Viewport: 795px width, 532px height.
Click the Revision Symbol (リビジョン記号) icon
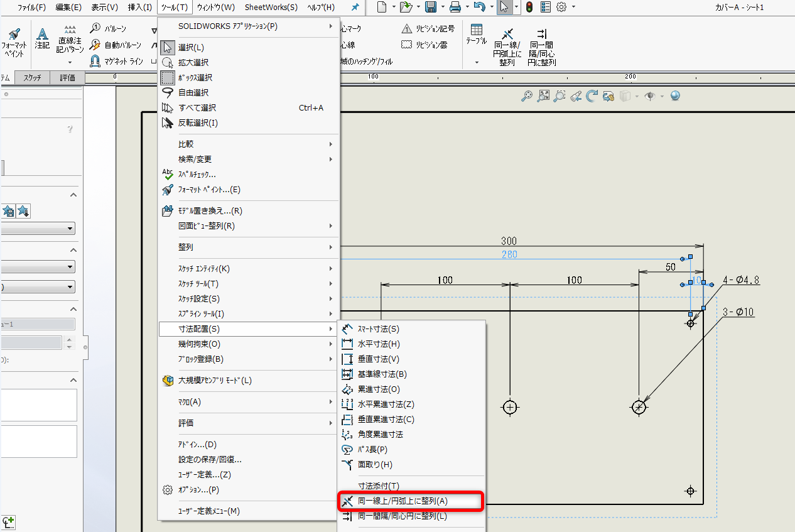point(428,29)
